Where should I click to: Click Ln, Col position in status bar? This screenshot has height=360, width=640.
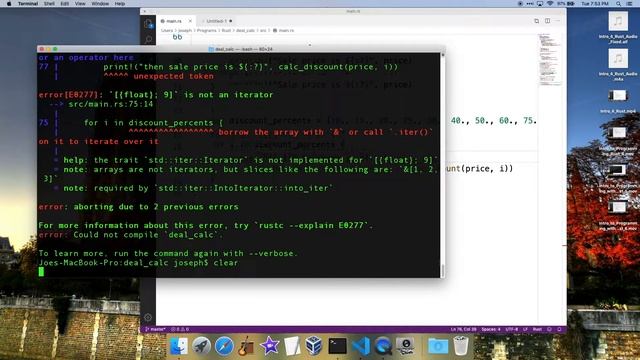(463, 329)
